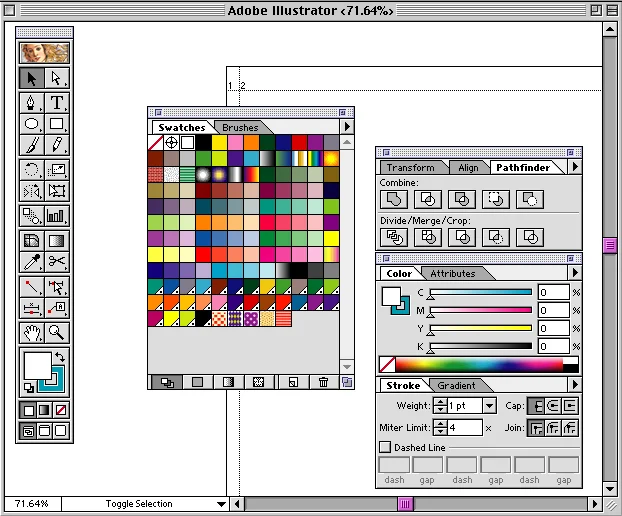Select the Blend tool
This screenshot has height=516, width=622.
[x=32, y=216]
